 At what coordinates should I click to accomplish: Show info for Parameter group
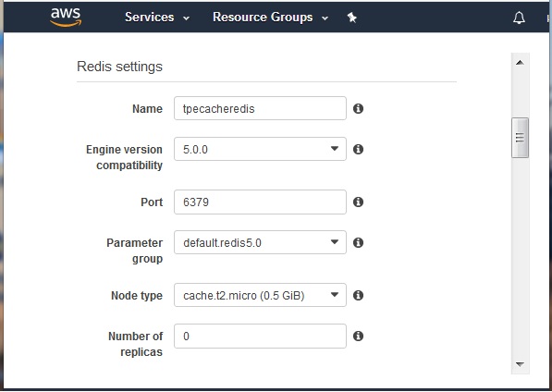pos(358,242)
